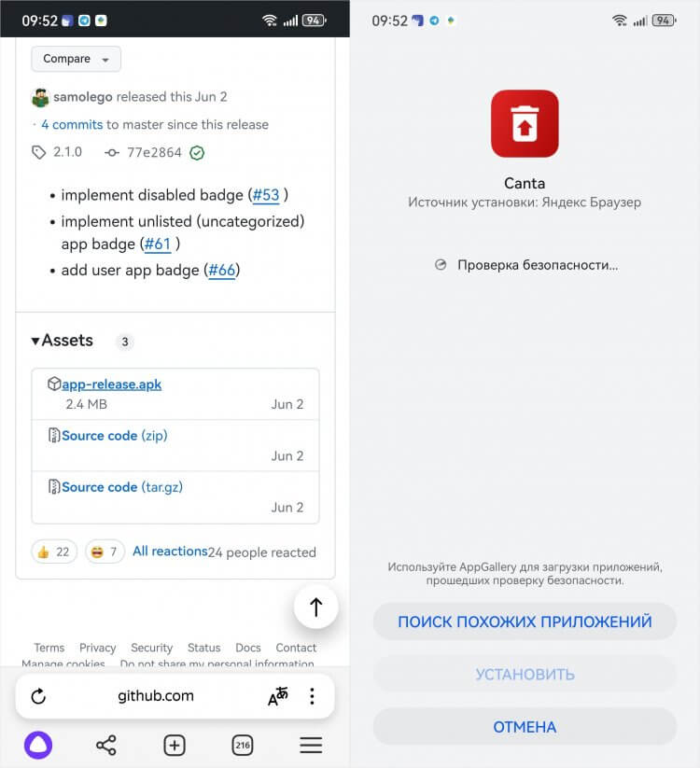Add a new tab with plus icon
This screenshot has height=768, width=700.
pyautogui.click(x=175, y=746)
